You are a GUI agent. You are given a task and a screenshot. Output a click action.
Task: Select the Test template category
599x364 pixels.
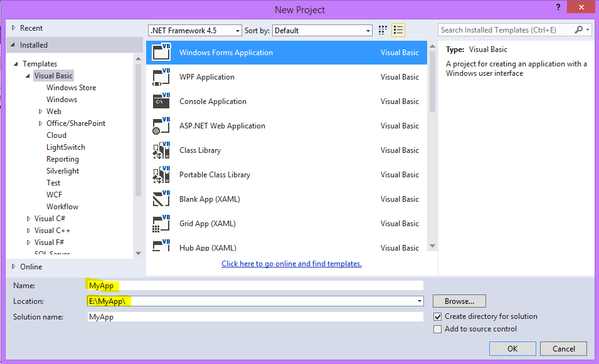tap(53, 183)
